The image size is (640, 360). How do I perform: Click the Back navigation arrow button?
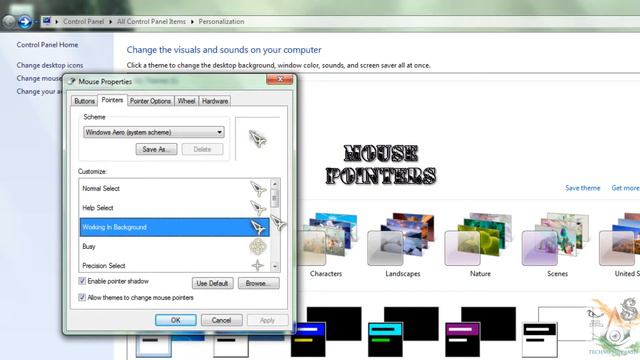[x=8, y=21]
